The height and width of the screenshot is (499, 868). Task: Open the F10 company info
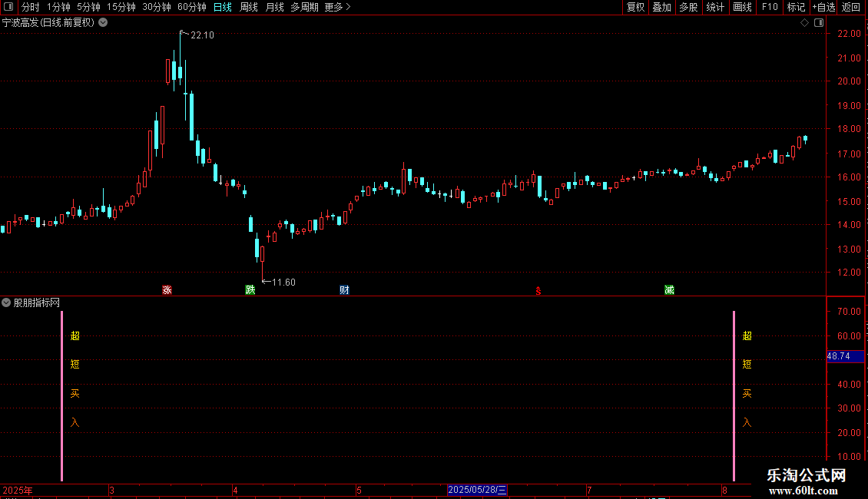tap(770, 7)
